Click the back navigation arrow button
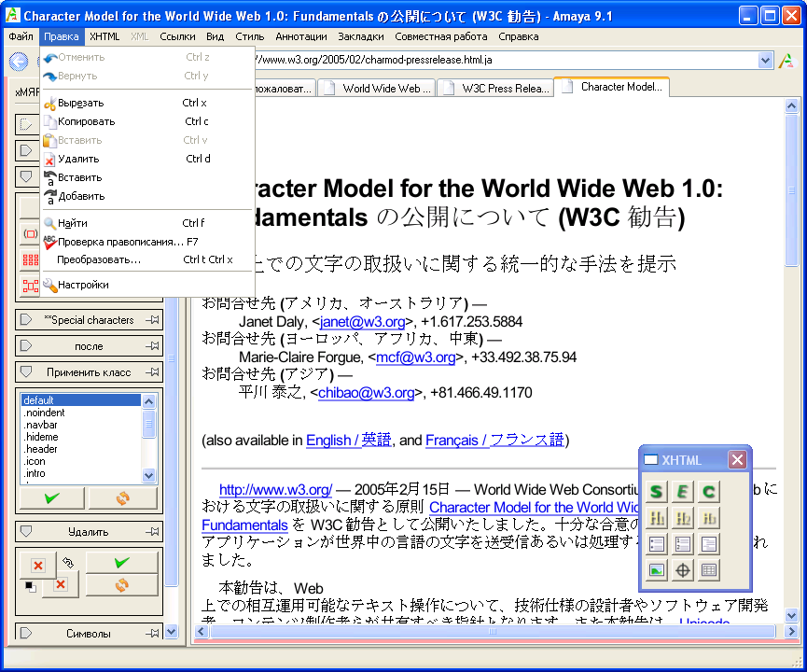This screenshot has height=672, width=807. coord(18,62)
